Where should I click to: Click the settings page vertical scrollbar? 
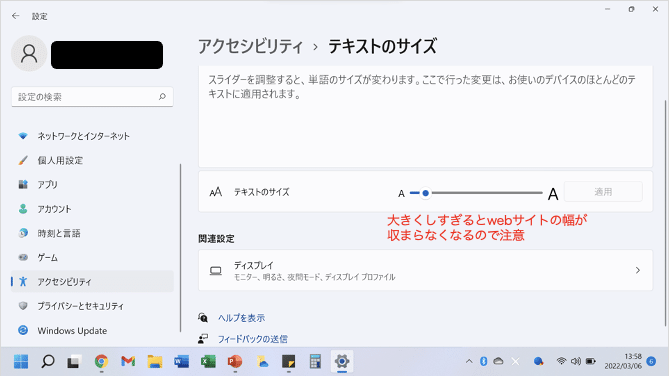(x=665, y=213)
